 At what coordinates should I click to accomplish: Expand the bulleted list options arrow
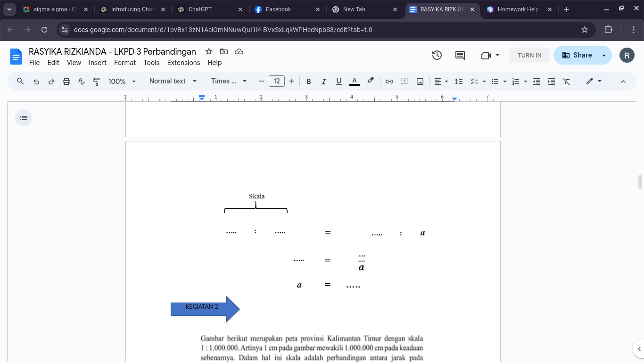pos(505,81)
